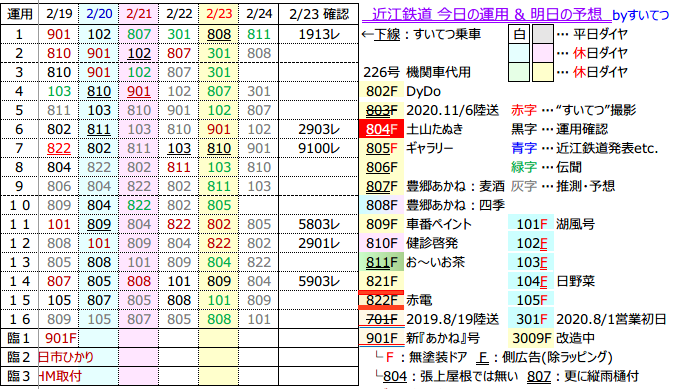
Task: Click the 3009F 改造中 cell
Action: coord(532,338)
